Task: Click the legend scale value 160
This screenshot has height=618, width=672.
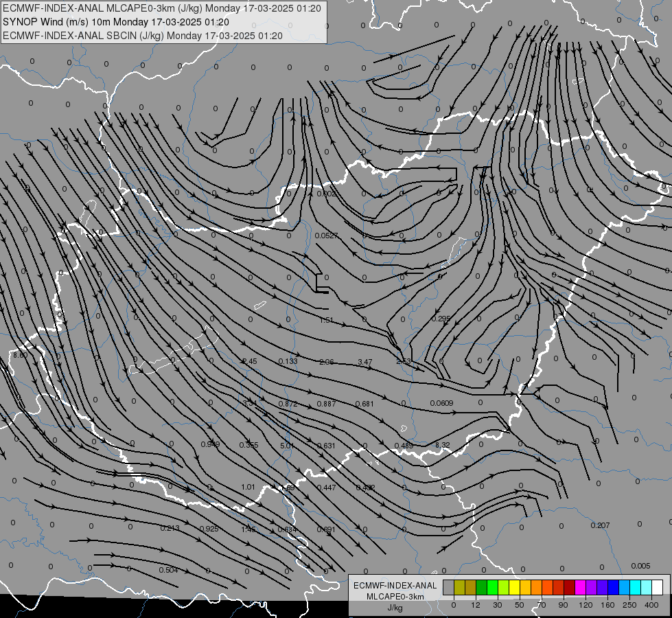Action: coord(607,605)
